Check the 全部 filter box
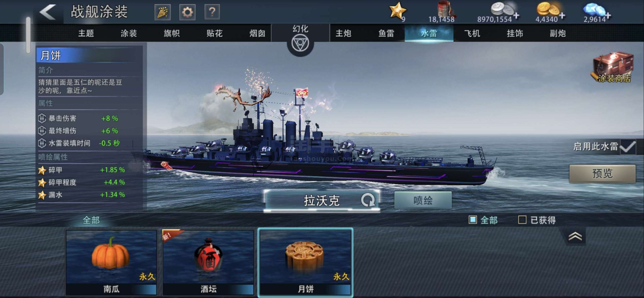Screen dimensions: 644x298 point(473,220)
